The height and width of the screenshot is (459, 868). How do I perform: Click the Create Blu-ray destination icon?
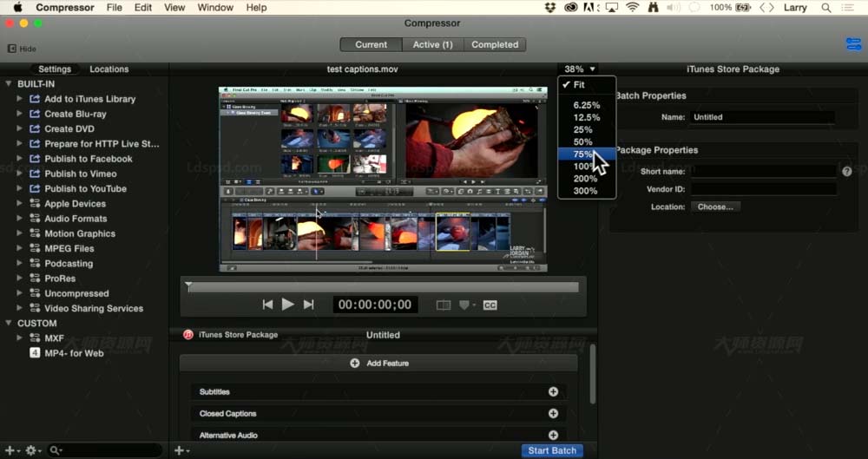pos(35,114)
